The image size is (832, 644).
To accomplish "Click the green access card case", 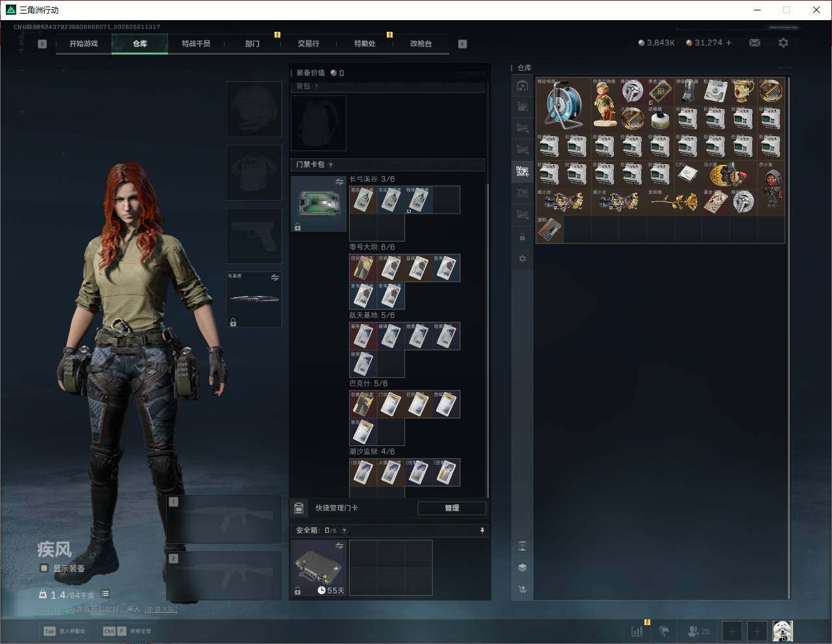I will pos(319,204).
